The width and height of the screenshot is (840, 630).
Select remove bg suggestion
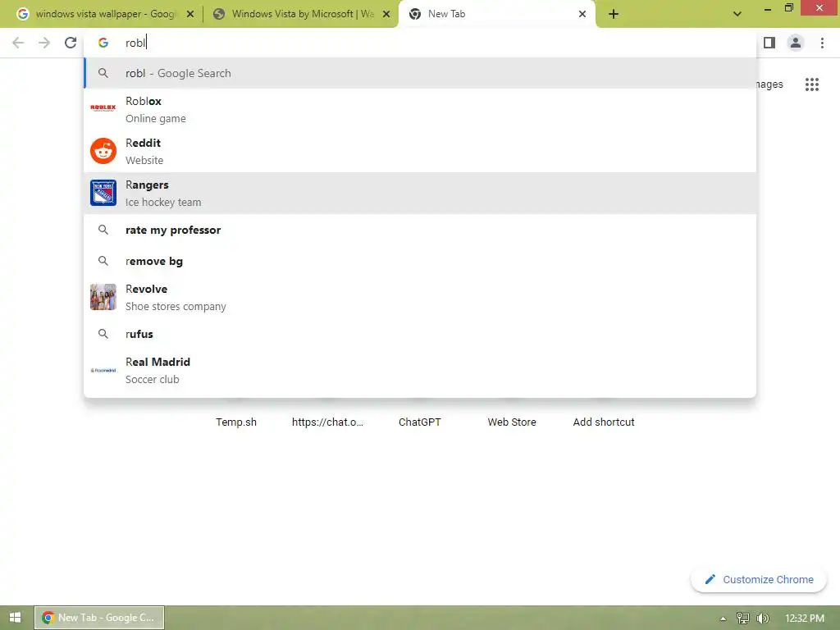pyautogui.click(x=420, y=261)
